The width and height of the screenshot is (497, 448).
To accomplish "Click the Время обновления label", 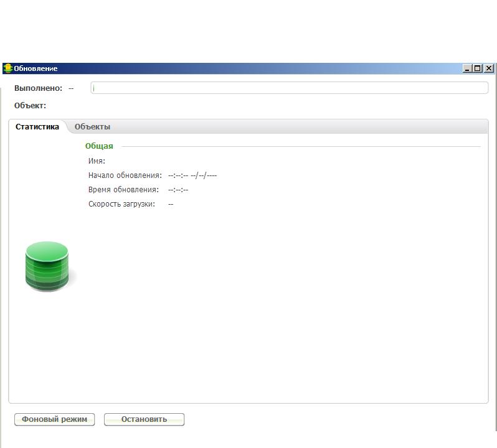I will [123, 190].
